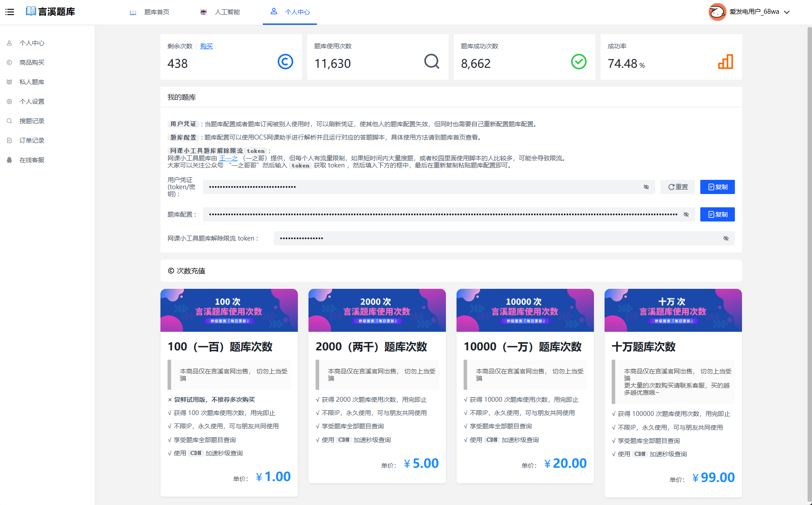Click the green checkmark success count icon

coord(578,62)
